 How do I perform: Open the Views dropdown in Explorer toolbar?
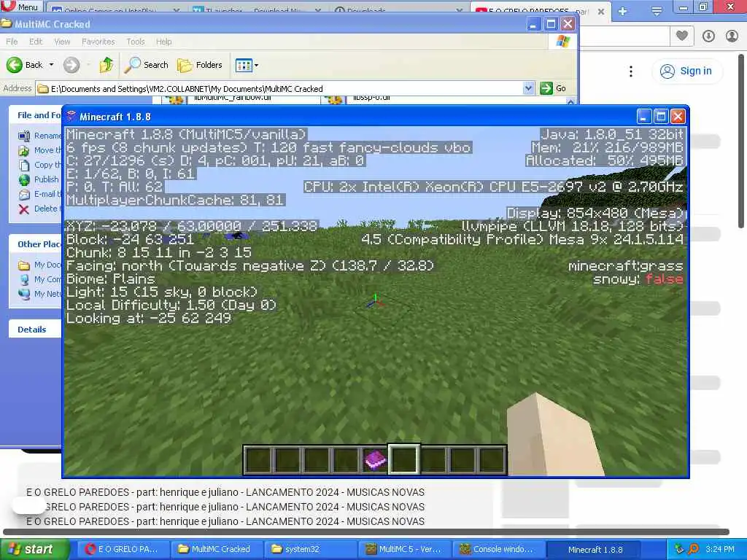(247, 65)
